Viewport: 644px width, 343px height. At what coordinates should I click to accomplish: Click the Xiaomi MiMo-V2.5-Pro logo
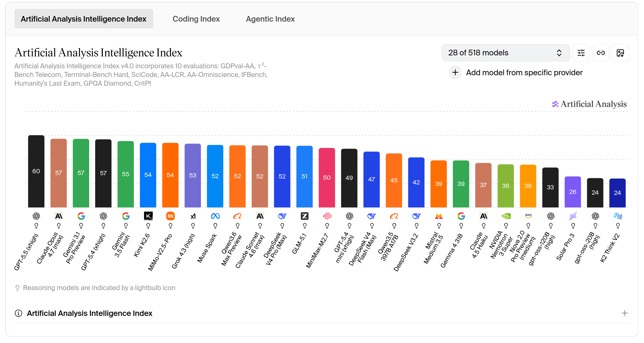tap(171, 216)
